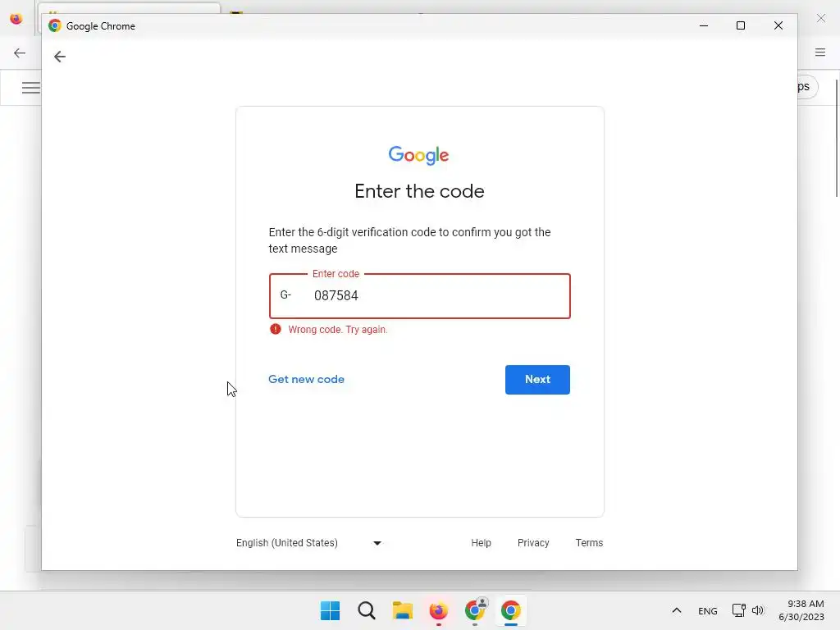Minimize the Google Chrome popup window

pos(704,25)
